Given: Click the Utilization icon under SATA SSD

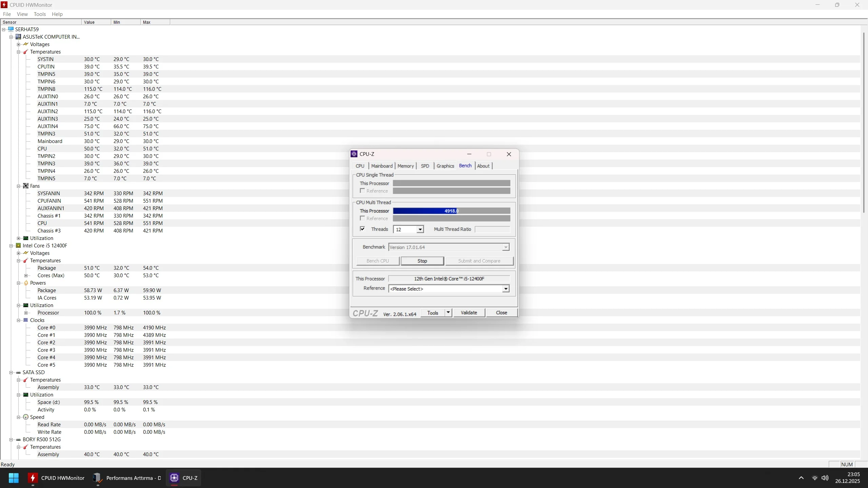Looking at the screenshot, I should click(26, 394).
